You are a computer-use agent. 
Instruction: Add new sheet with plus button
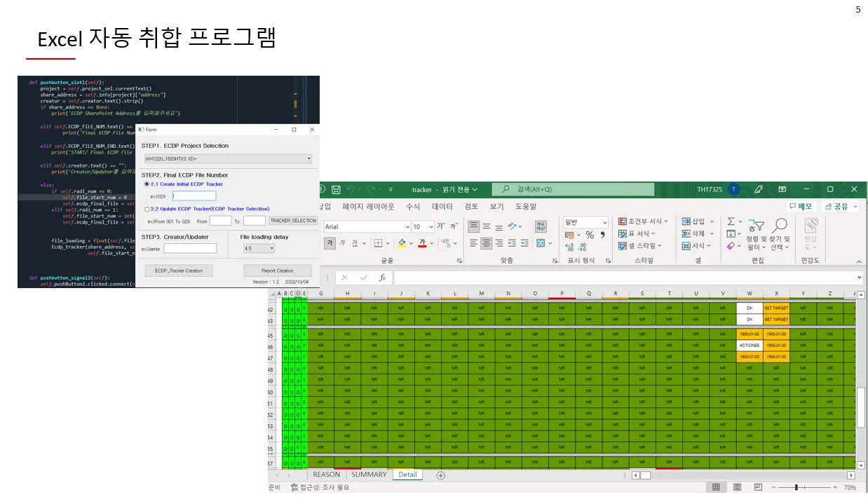tap(441, 475)
